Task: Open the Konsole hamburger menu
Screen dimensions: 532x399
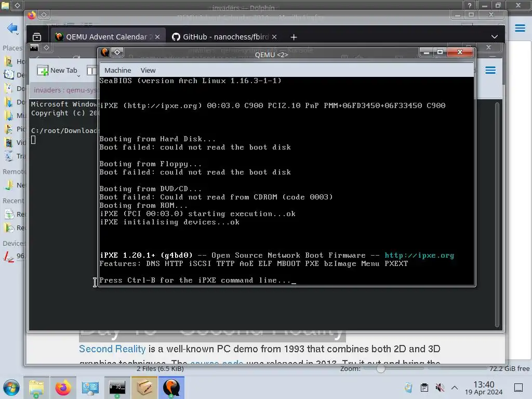Action: [490, 70]
